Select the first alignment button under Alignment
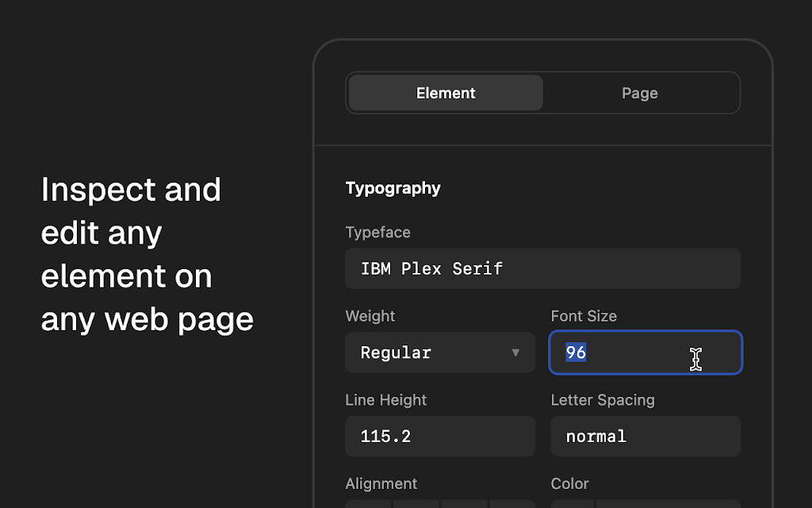The width and height of the screenshot is (812, 508). coord(368,504)
